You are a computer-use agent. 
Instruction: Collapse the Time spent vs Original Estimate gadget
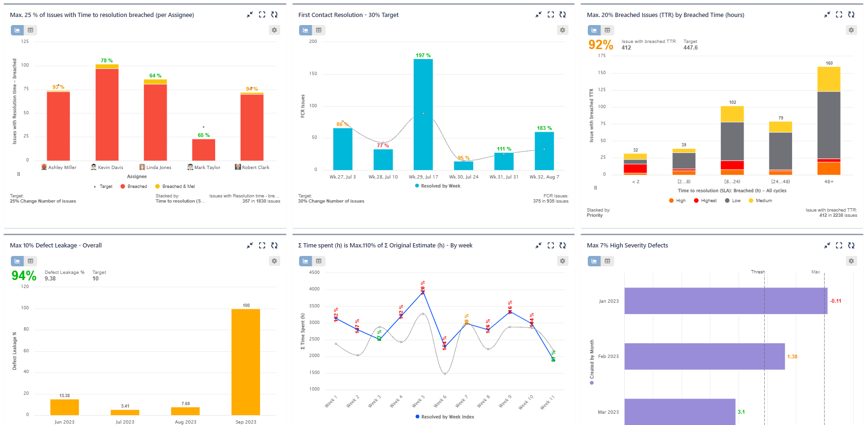click(x=538, y=246)
